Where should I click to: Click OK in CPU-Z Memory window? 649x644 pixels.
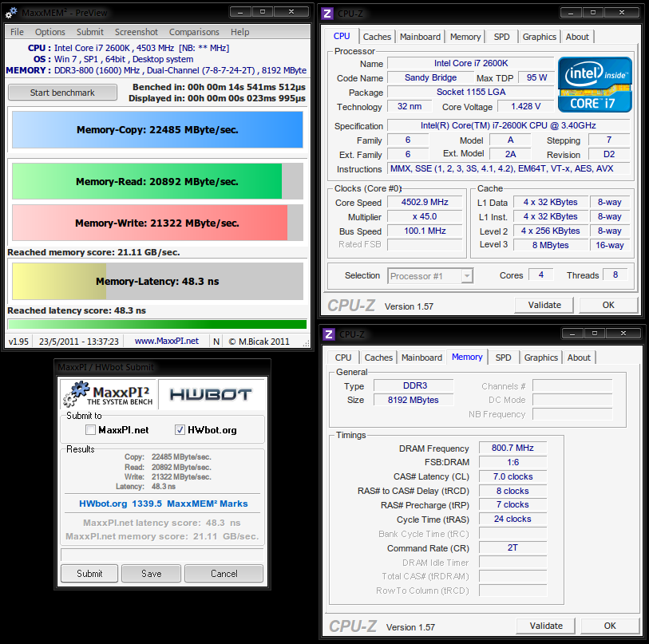tap(610, 626)
